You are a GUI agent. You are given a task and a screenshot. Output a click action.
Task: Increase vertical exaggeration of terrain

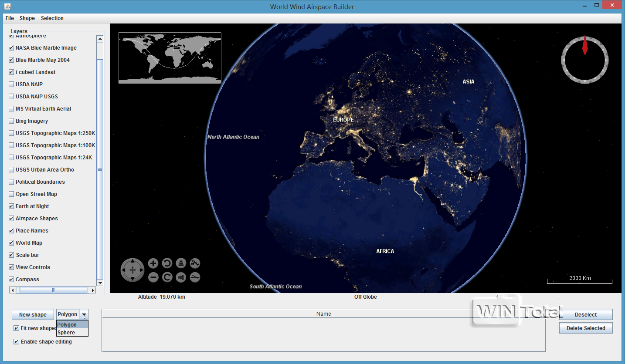(195, 263)
